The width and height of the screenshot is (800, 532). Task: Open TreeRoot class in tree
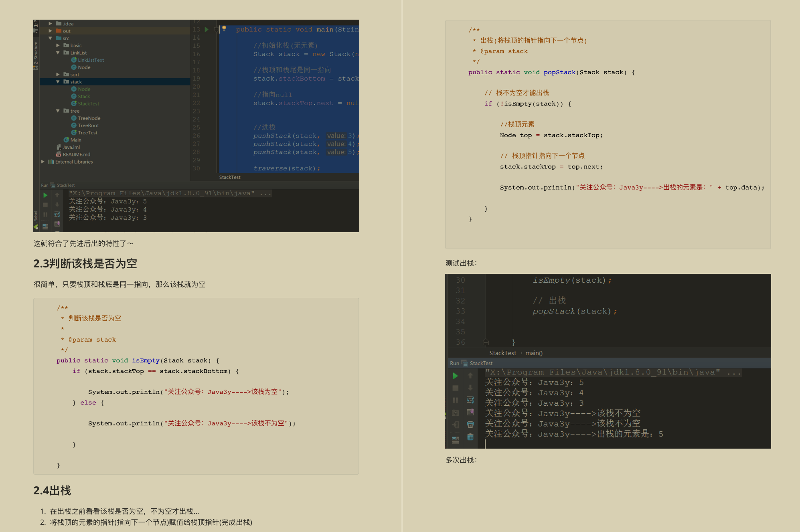coord(88,125)
